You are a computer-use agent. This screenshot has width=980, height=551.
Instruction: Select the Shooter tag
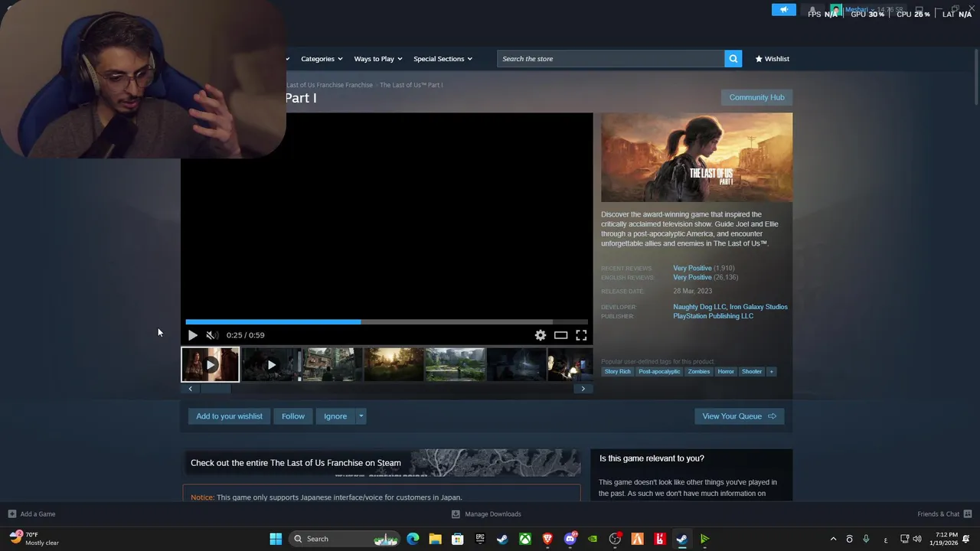coord(752,372)
